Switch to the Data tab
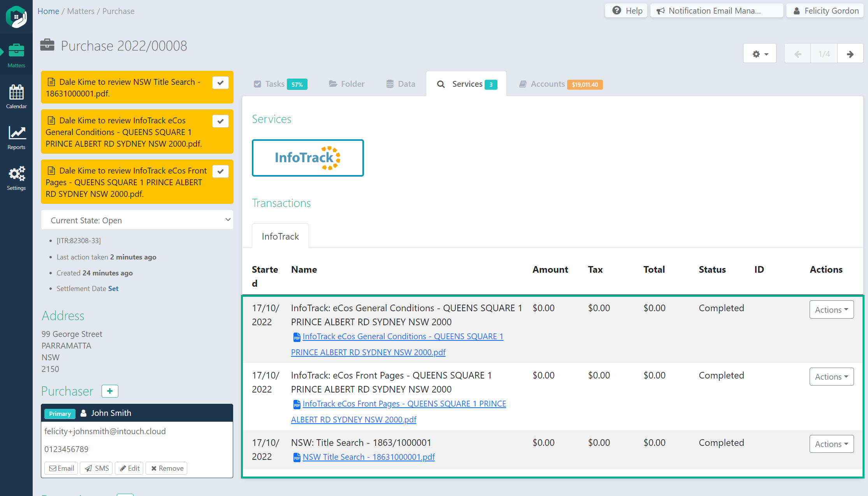Image resolution: width=868 pixels, height=496 pixels. (x=401, y=84)
